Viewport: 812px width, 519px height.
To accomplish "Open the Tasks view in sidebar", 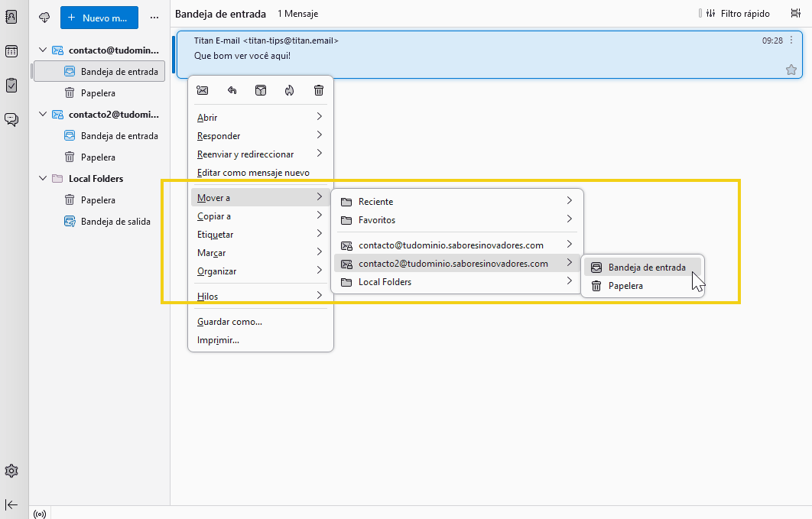I will coord(11,85).
